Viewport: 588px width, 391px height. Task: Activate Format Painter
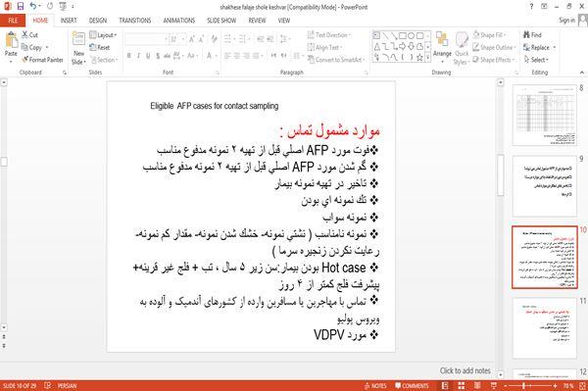pyautogui.click(x=42, y=60)
